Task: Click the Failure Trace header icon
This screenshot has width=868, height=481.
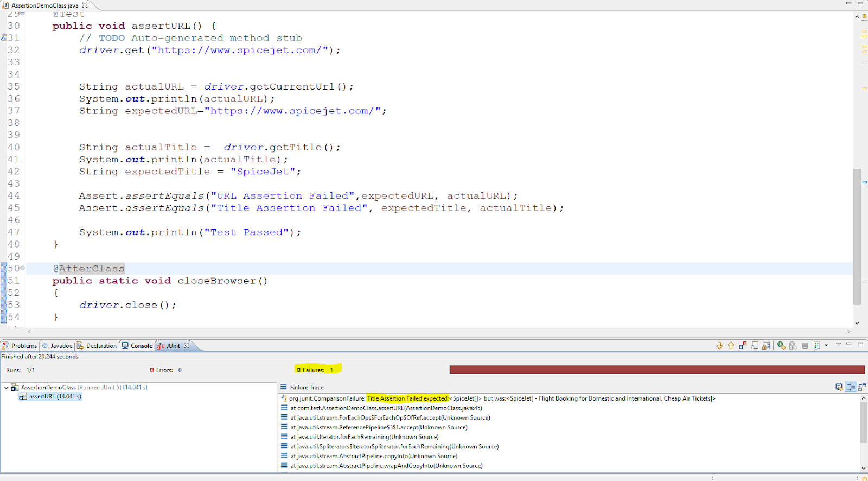Action: pos(283,387)
